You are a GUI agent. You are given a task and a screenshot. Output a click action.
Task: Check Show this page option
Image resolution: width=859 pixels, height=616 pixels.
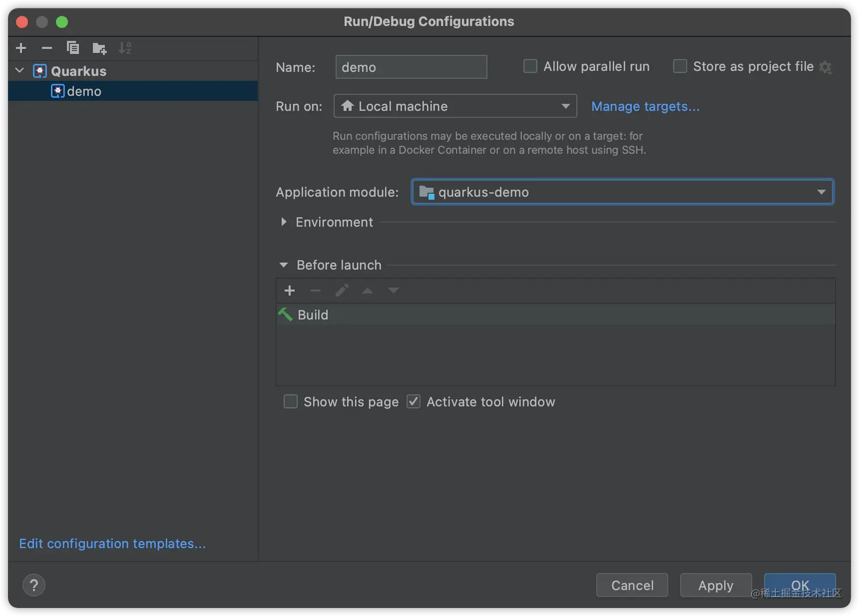click(290, 401)
